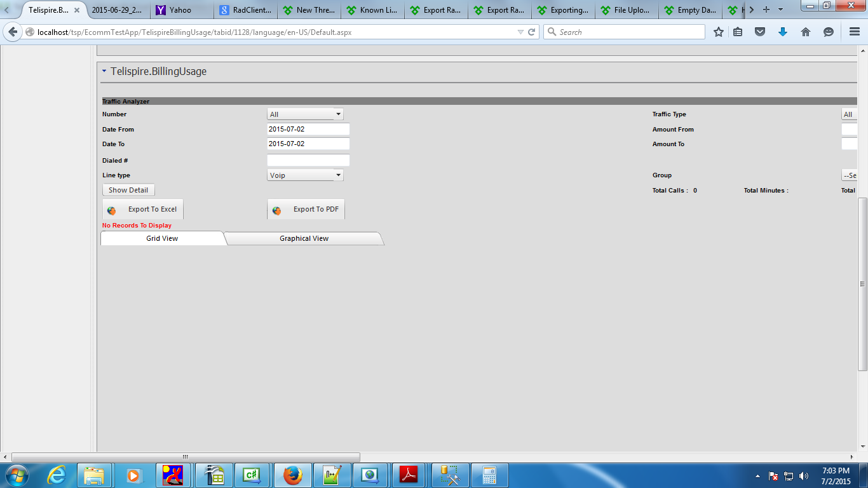Open the Firefox hamburger menu
This screenshot has width=868, height=488.
[855, 32]
